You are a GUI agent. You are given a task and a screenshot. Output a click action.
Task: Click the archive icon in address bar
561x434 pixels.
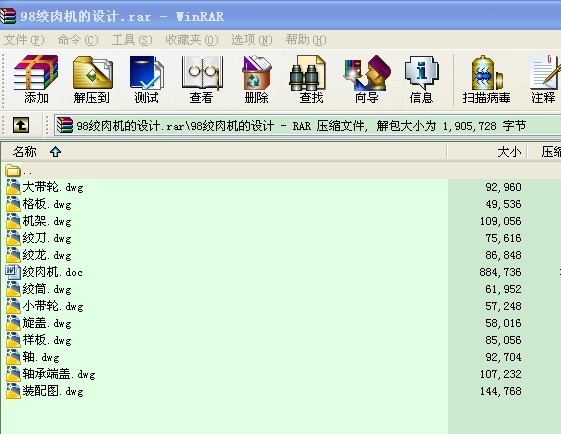(x=65, y=126)
